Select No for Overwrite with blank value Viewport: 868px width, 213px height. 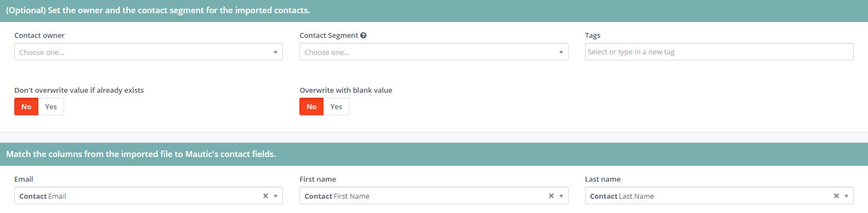tap(311, 107)
